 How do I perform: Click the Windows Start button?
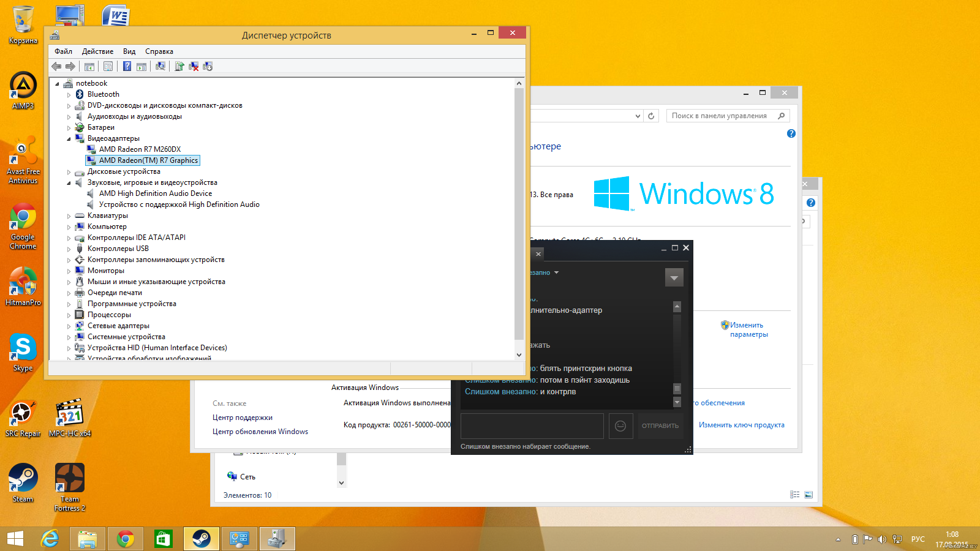tap(15, 539)
